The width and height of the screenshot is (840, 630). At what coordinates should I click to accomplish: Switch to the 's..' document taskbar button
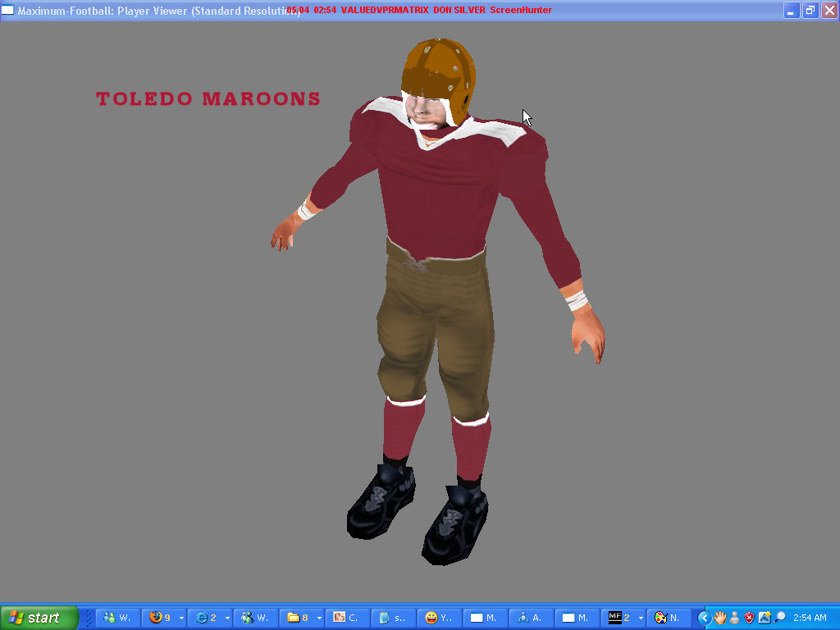[x=394, y=618]
